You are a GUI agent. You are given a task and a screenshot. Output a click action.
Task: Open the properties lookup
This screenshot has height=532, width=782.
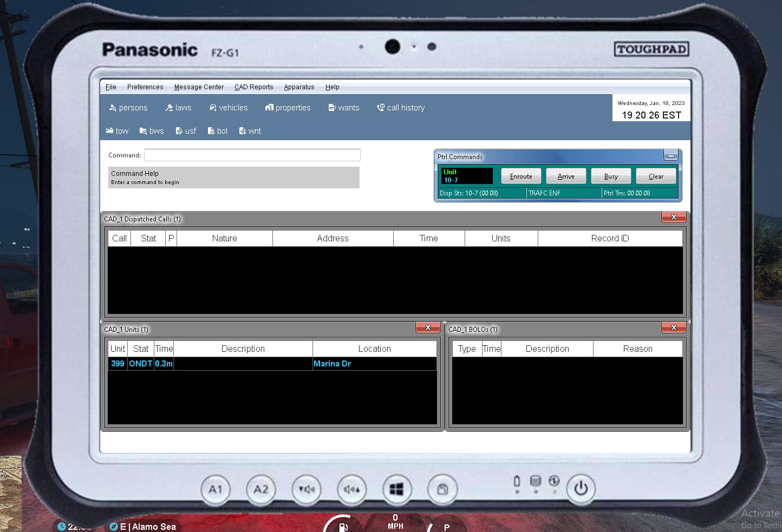point(288,108)
